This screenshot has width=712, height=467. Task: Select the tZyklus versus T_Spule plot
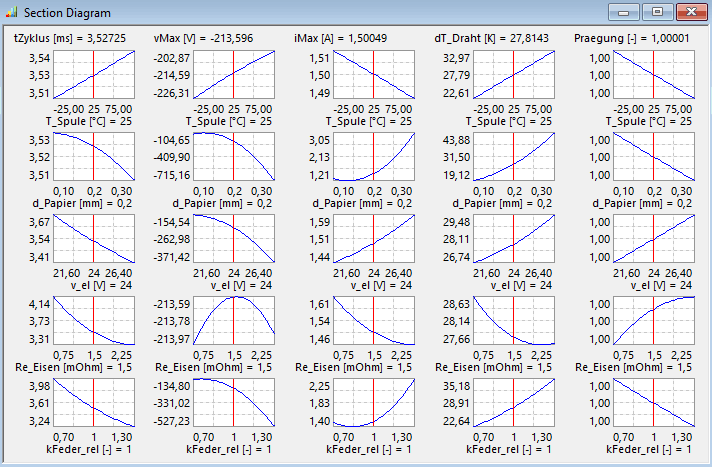coord(94,75)
